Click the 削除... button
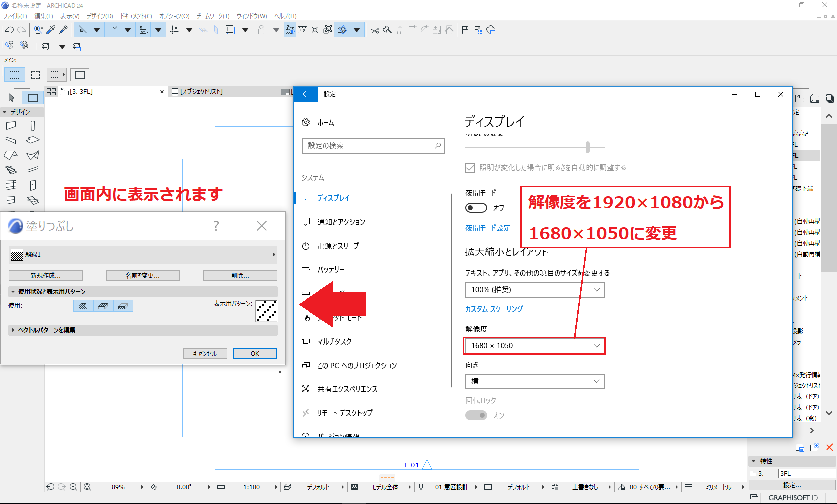Viewport: 837px width, 504px height. 240,276
